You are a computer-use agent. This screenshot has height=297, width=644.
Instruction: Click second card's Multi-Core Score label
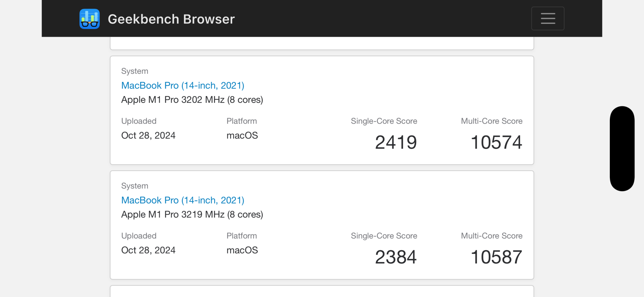click(x=491, y=236)
